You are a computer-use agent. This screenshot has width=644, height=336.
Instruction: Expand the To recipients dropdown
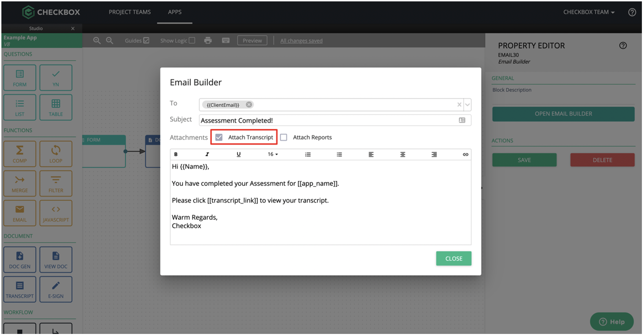coord(467,105)
